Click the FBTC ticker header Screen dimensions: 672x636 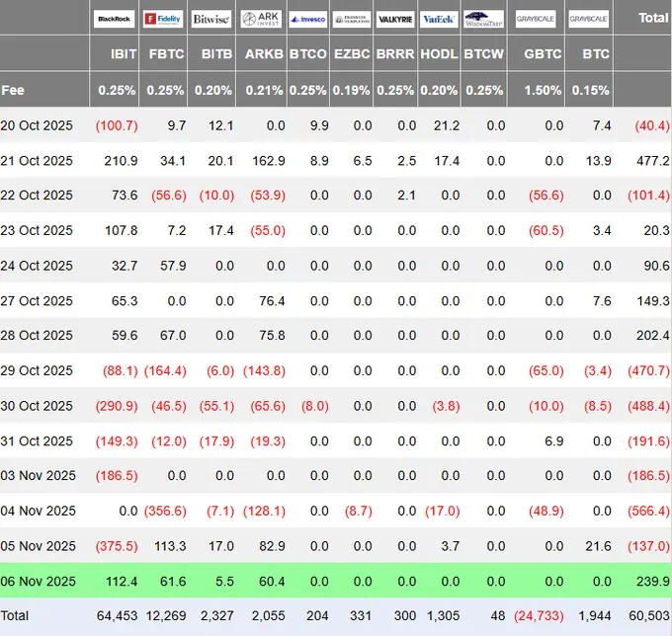tap(166, 54)
